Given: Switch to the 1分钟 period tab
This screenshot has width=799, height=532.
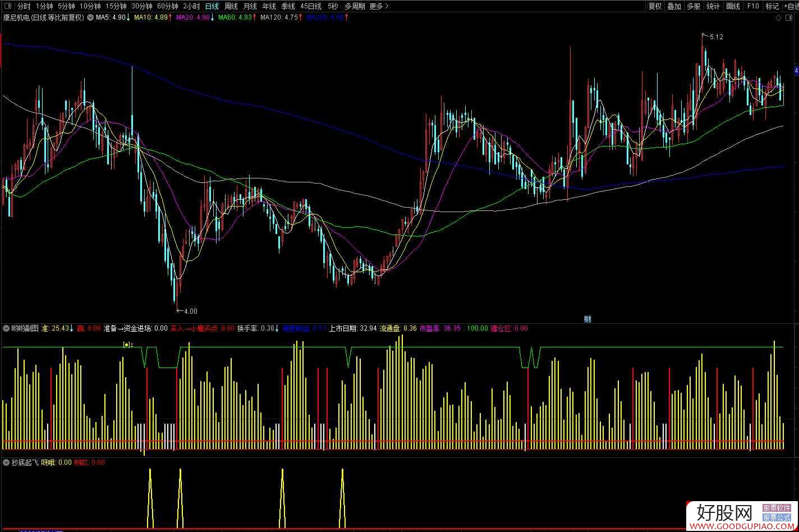Looking at the screenshot, I should tap(44, 6).
